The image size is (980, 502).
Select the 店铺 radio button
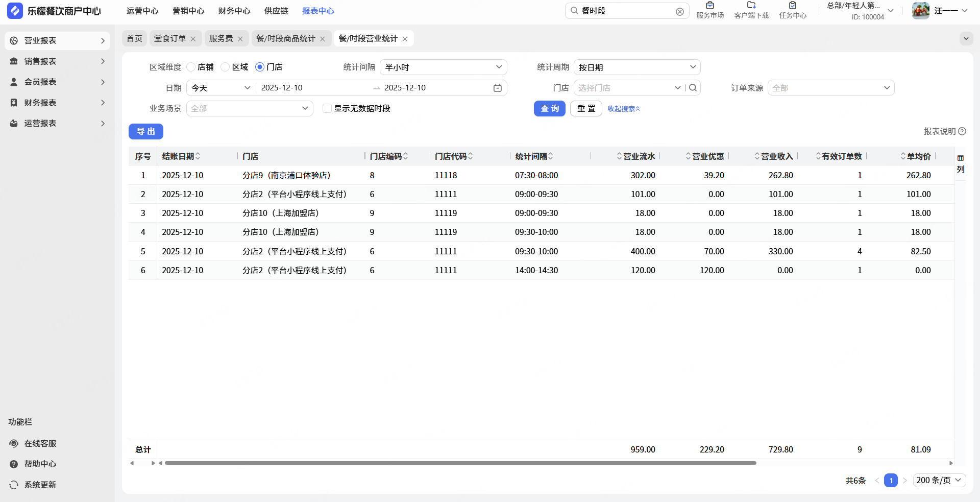(191, 67)
